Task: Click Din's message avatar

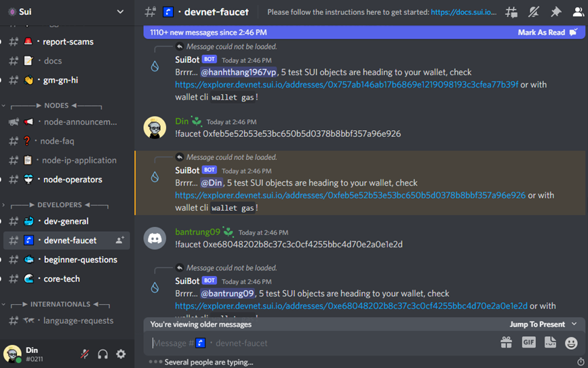Action: (x=155, y=127)
